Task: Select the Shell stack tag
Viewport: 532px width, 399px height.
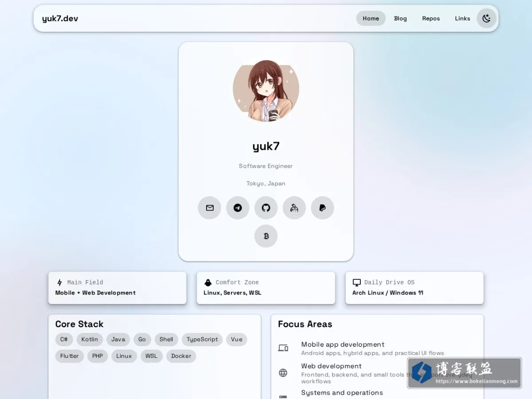Action: coord(166,340)
